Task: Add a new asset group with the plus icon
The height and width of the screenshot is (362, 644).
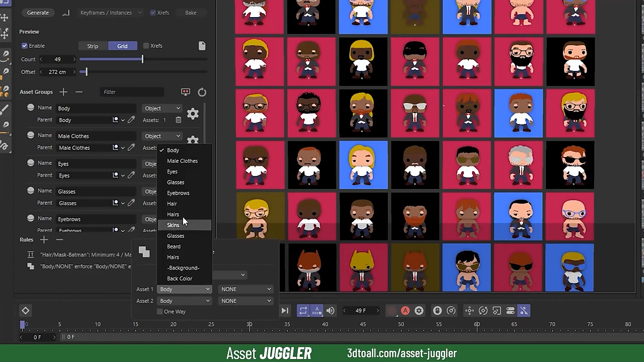Action: pos(63,92)
